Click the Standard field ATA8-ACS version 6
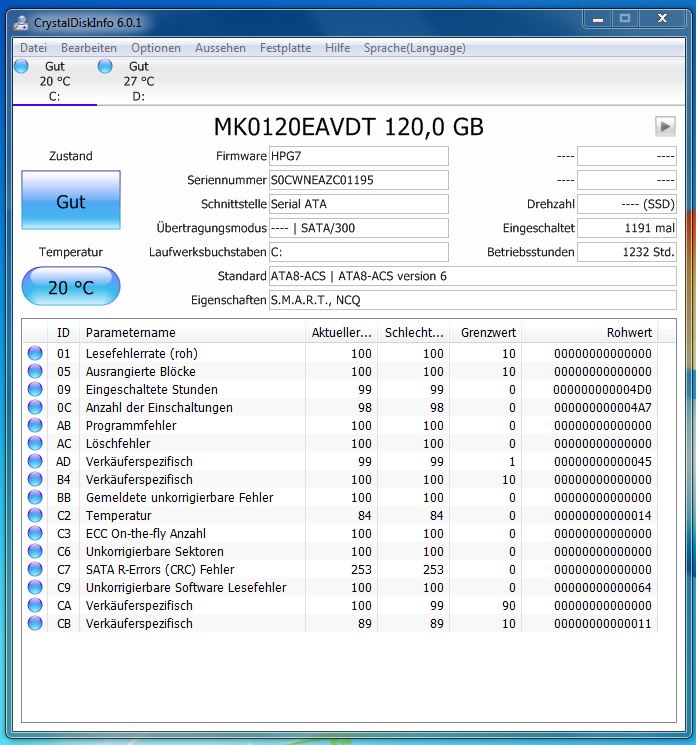696x745 pixels. pos(473,276)
